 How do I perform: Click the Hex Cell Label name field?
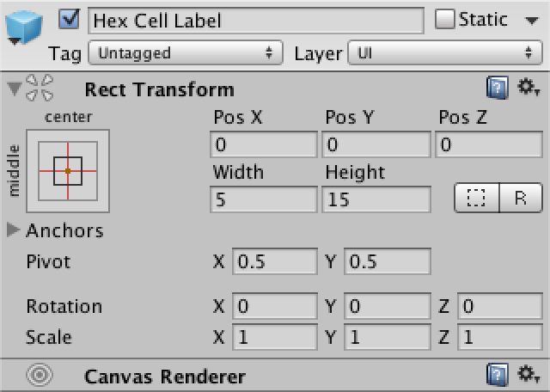pyautogui.click(x=256, y=20)
